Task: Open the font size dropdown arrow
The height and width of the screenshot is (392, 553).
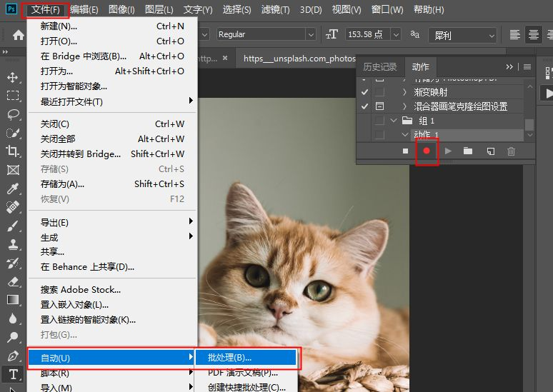Action: [x=396, y=34]
